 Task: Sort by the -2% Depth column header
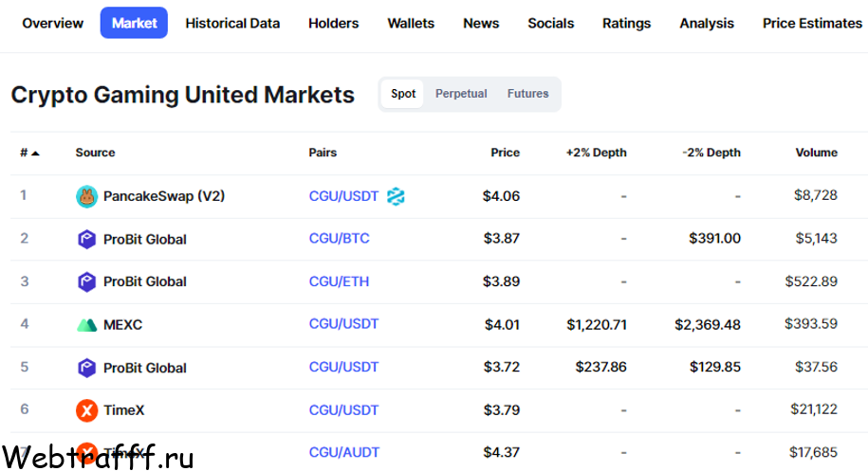[x=711, y=153]
